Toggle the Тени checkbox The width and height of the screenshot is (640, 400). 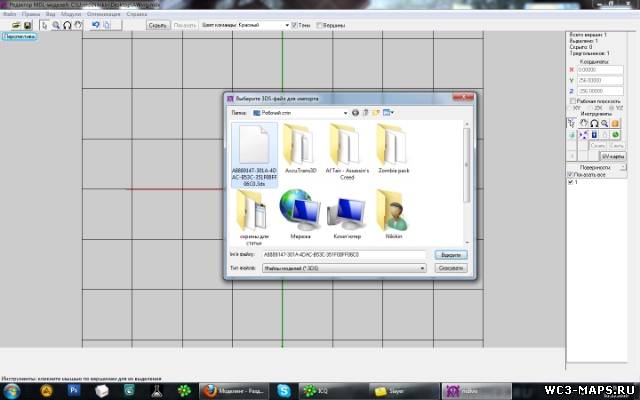(293, 25)
